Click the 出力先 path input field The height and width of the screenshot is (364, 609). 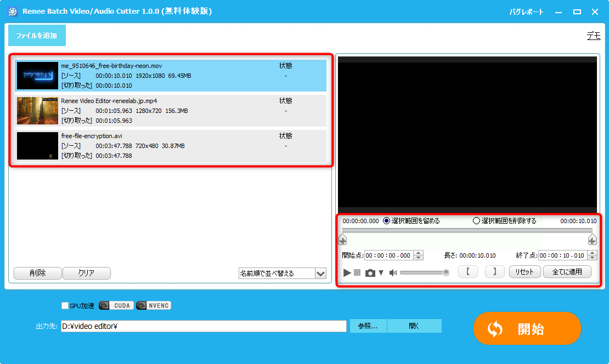pos(204,326)
